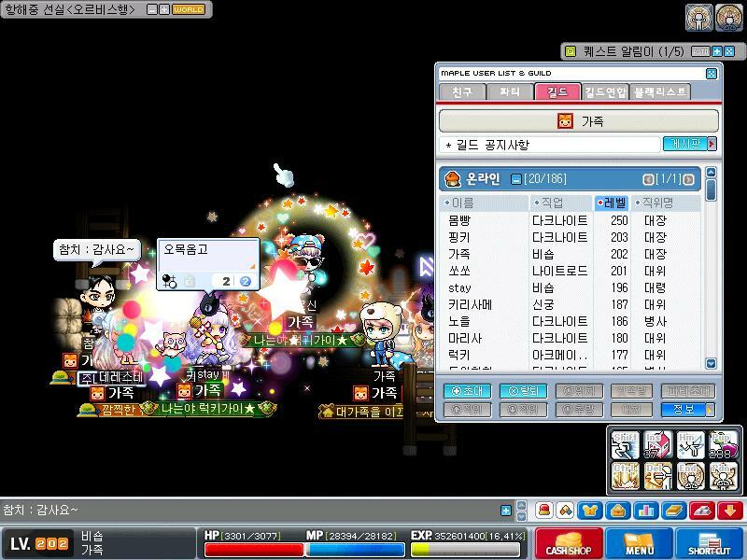The width and height of the screenshot is (747, 560).
Task: Click the chat log scroll-up arrow
Action: [x=522, y=505]
